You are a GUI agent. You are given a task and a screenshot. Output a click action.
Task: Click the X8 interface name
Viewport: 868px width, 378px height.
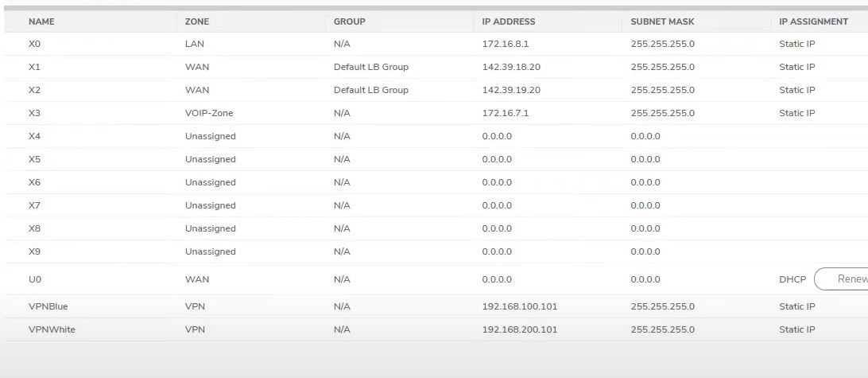pyautogui.click(x=34, y=228)
